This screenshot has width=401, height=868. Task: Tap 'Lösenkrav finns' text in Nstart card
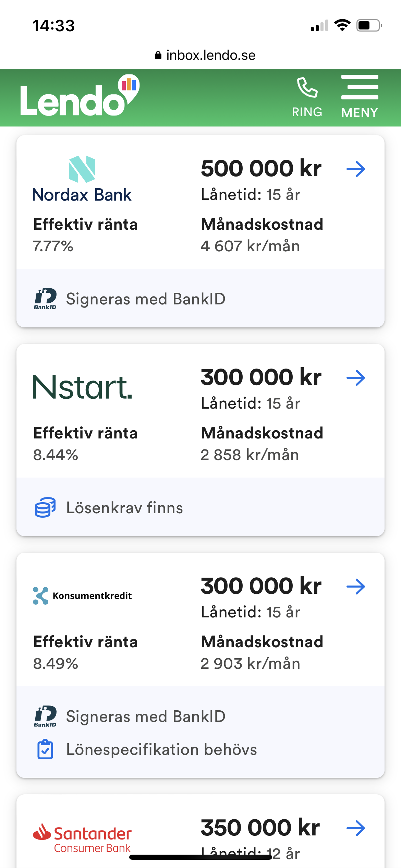point(124,508)
